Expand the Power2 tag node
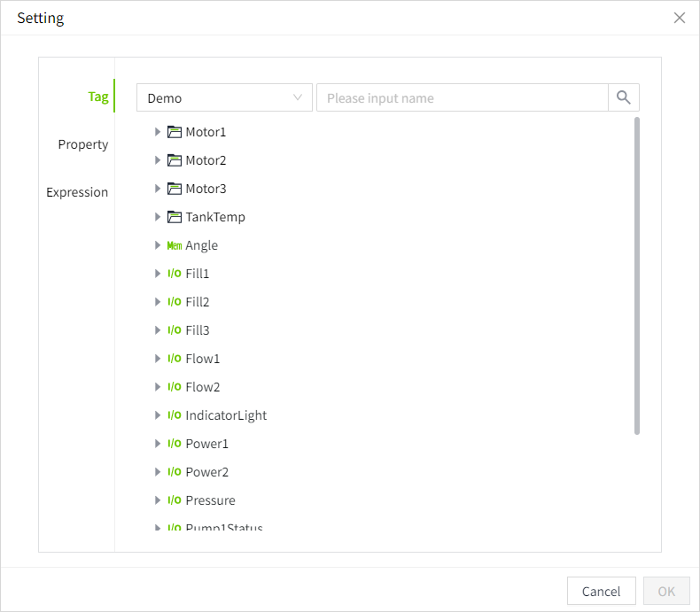Viewport: 700px width, 612px height. [158, 472]
